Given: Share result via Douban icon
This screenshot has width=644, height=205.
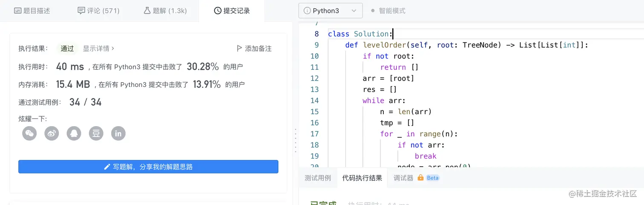Looking at the screenshot, I should point(96,133).
